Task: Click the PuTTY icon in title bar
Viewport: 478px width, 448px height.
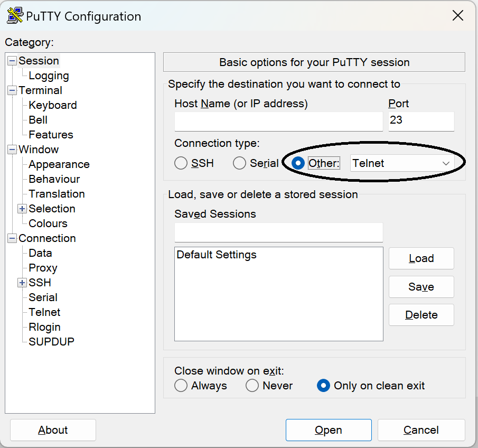Action: [x=15, y=15]
